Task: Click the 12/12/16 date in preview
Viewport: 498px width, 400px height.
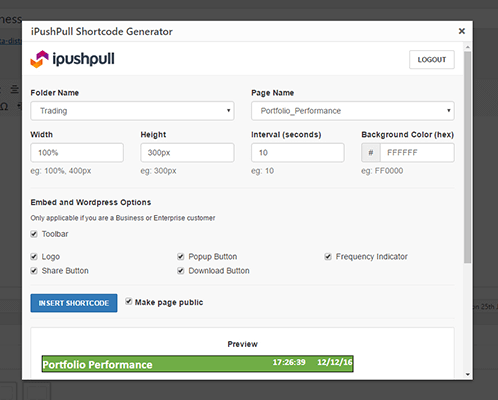Action: pyautogui.click(x=335, y=362)
